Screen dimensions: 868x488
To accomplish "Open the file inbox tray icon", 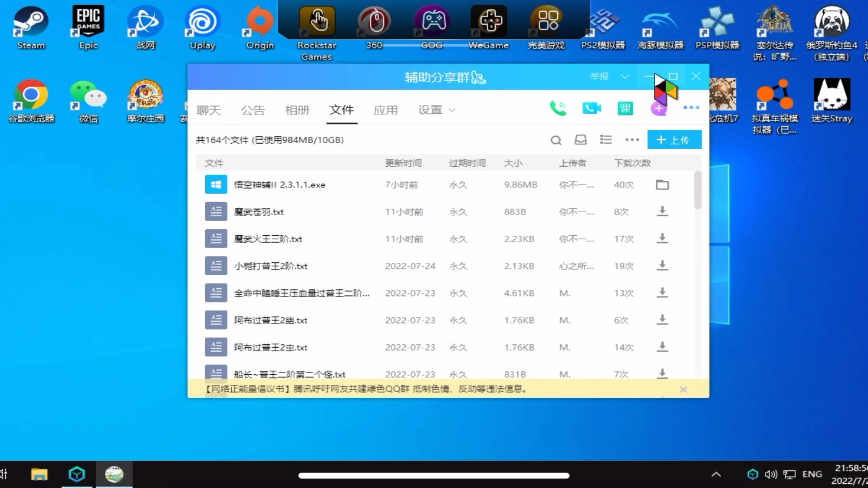I will click(x=581, y=140).
